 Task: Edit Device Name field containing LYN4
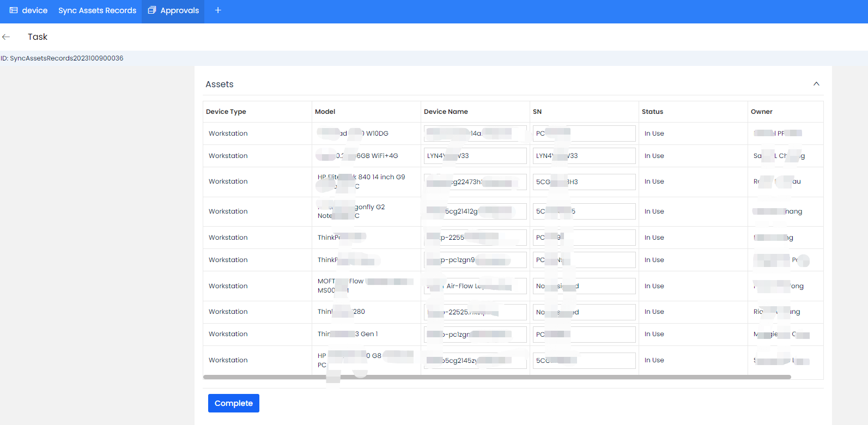(x=475, y=156)
